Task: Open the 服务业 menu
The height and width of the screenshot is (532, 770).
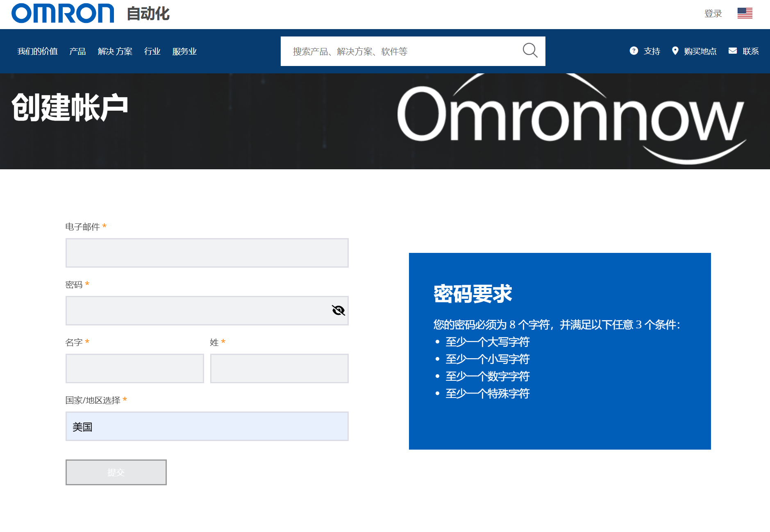Action: [184, 51]
